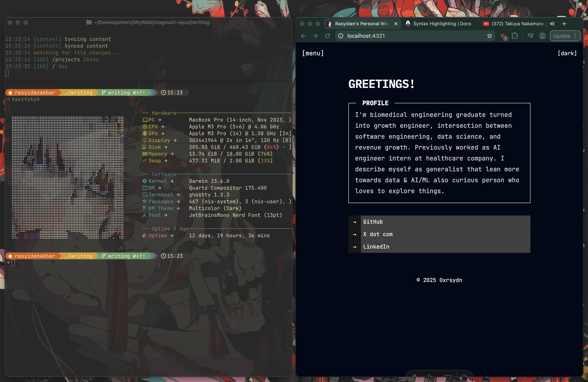Click the back navigation arrow

point(303,36)
